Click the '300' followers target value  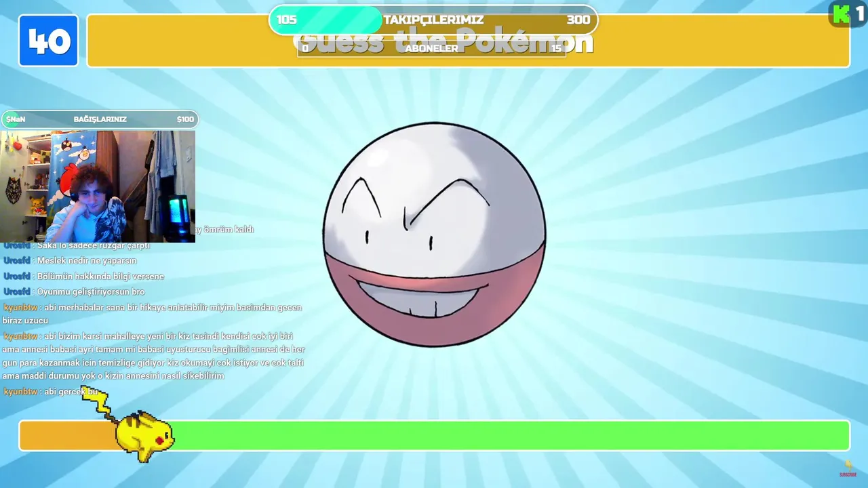point(578,20)
